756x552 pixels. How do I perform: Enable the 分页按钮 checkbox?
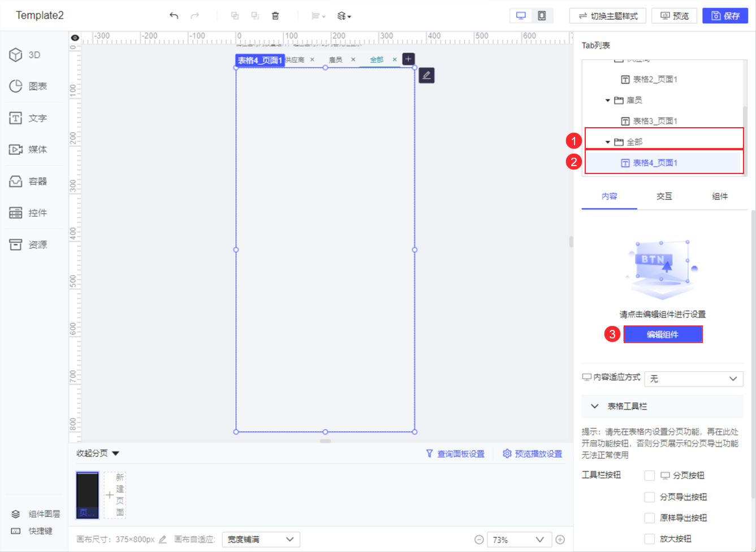(x=649, y=475)
